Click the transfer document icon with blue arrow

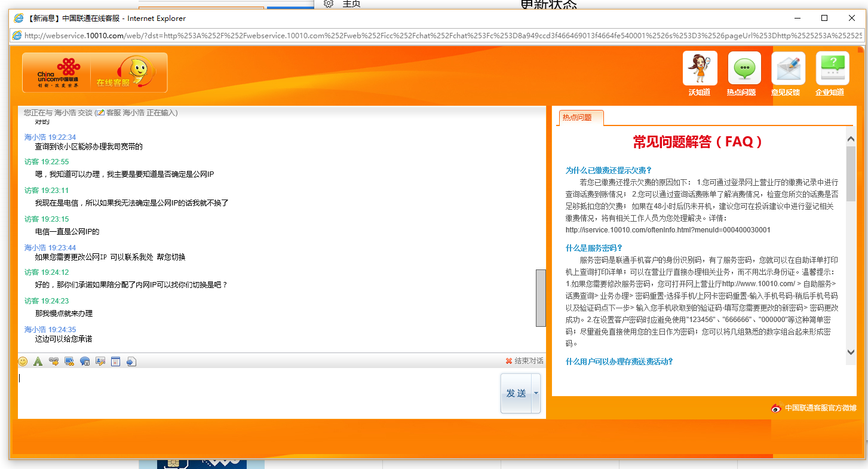tap(131, 361)
